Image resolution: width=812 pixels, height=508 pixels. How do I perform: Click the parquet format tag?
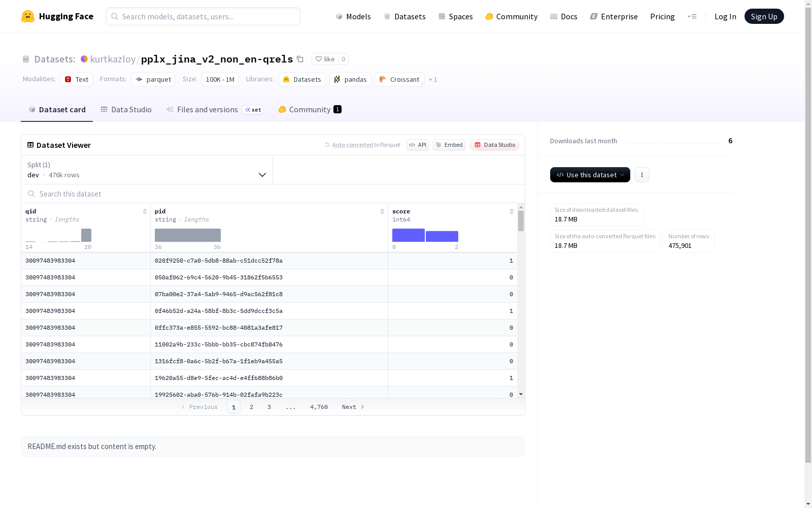(153, 79)
